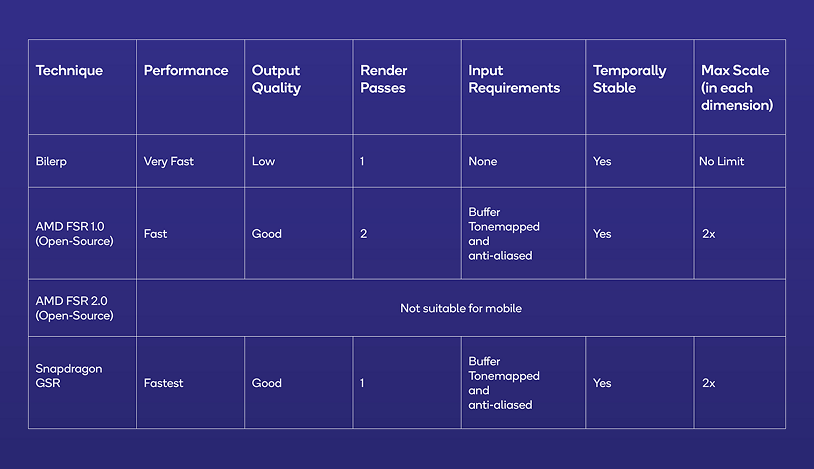Select the Very Fast performance cell

[169, 161]
